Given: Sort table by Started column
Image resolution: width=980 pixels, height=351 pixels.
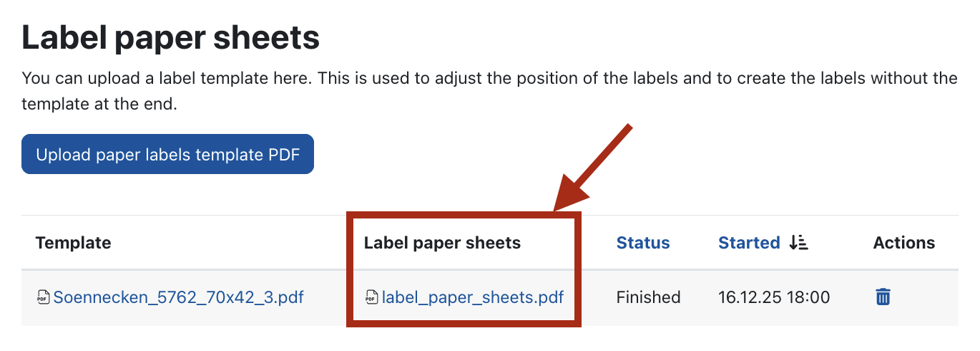Looking at the screenshot, I should 748,243.
